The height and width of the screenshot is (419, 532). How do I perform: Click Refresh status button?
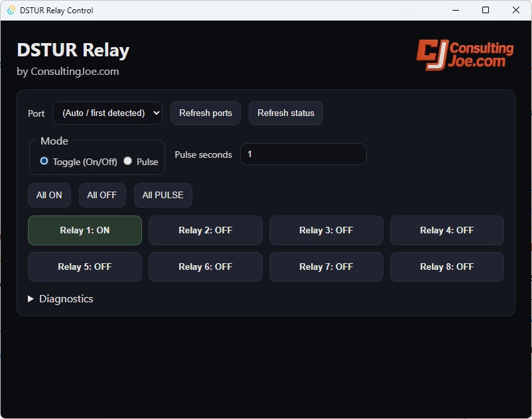click(x=286, y=113)
